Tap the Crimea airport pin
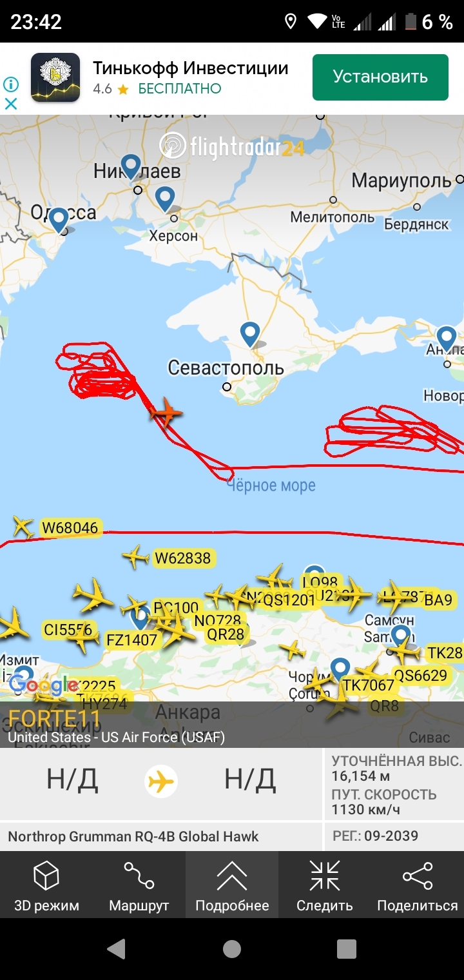 250,334
